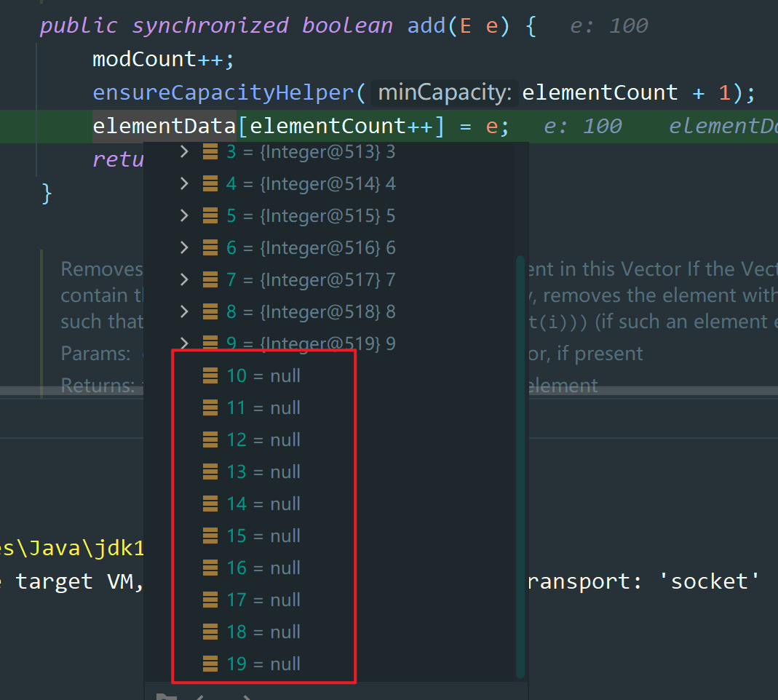Click the array icon beside 14 = null
The image size is (778, 700).
(x=210, y=504)
